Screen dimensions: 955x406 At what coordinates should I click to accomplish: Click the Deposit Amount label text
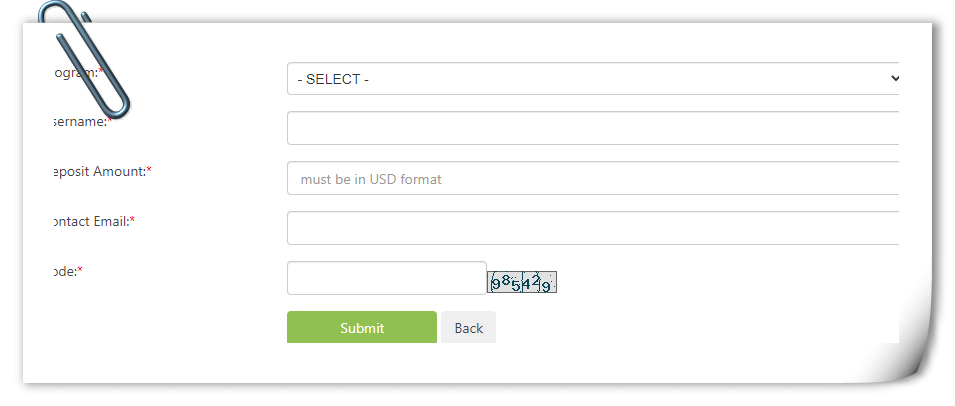click(100, 172)
